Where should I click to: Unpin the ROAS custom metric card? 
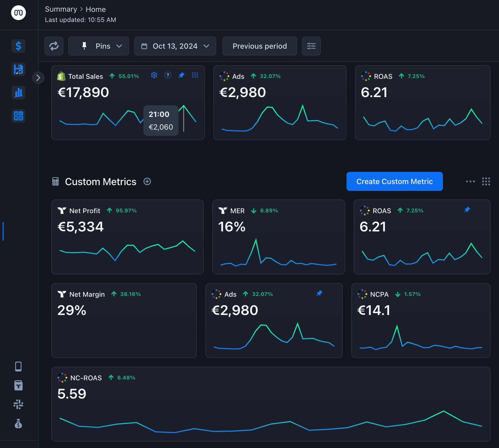(467, 210)
